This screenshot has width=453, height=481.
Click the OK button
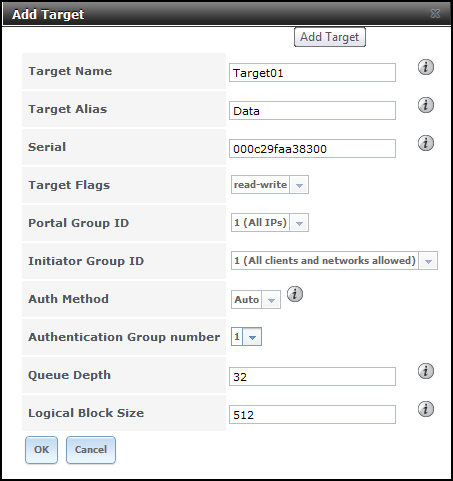tap(41, 450)
